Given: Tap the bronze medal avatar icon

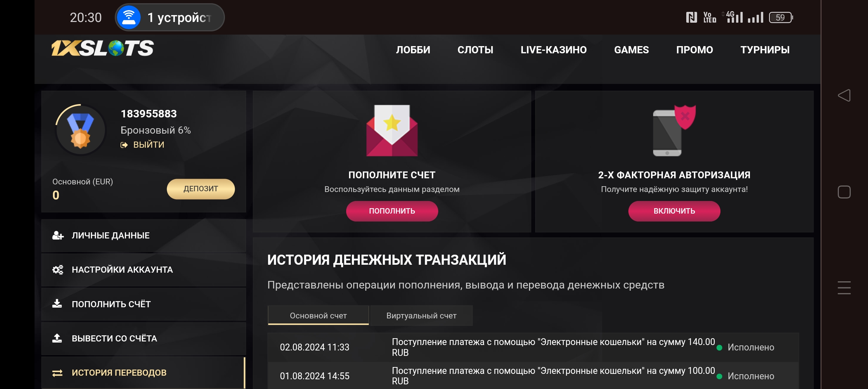Looking at the screenshot, I should (81, 130).
